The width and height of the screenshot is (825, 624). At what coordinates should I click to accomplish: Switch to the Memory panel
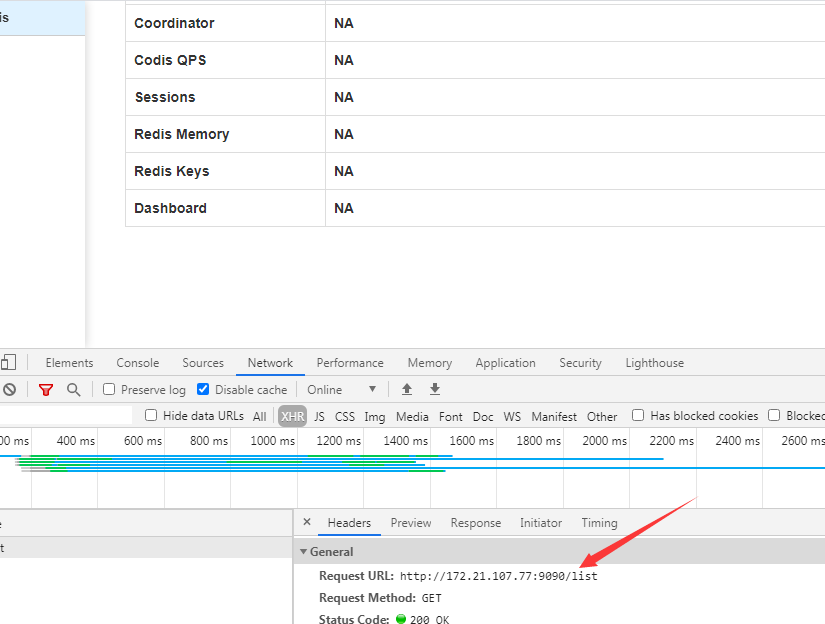click(x=429, y=363)
